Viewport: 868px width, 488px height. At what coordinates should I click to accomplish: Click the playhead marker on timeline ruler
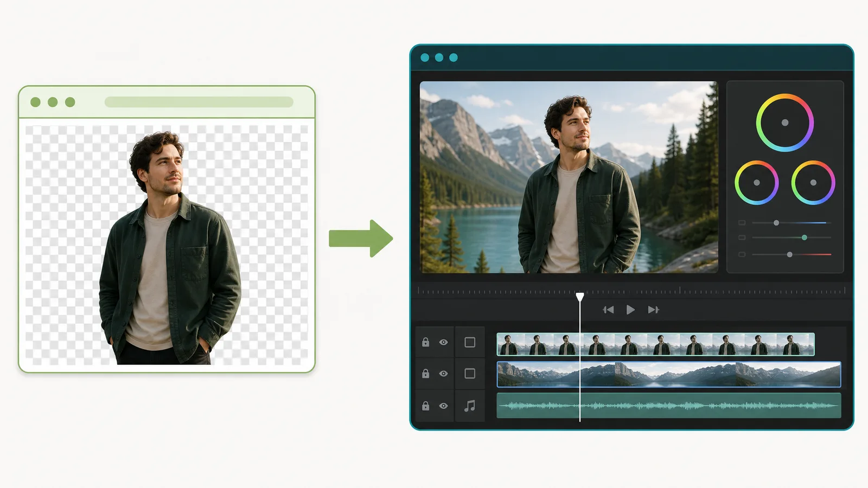click(x=580, y=297)
